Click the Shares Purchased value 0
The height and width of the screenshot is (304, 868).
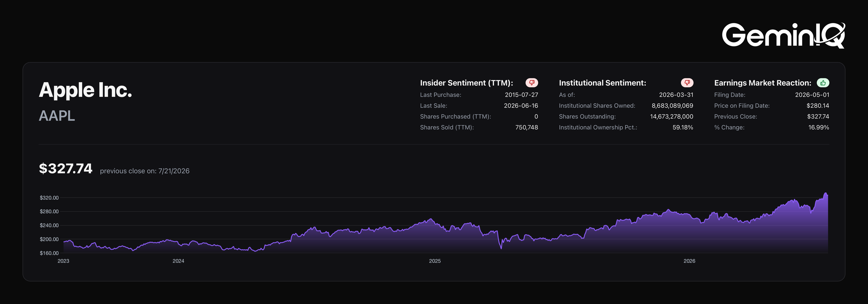pyautogui.click(x=536, y=117)
